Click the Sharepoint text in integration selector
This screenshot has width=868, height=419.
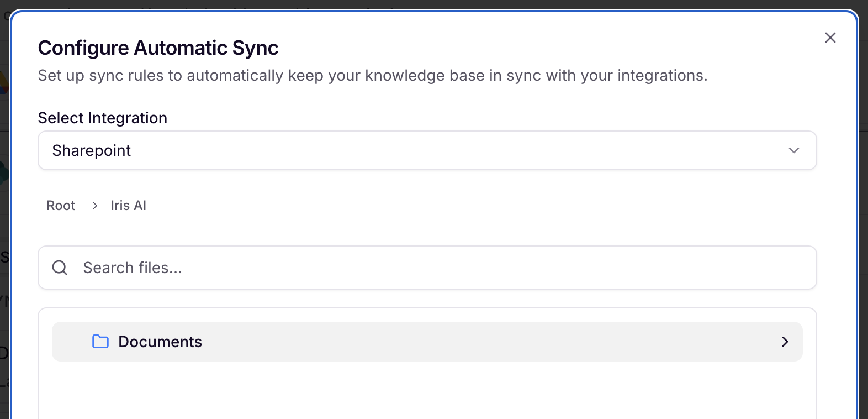tap(92, 150)
